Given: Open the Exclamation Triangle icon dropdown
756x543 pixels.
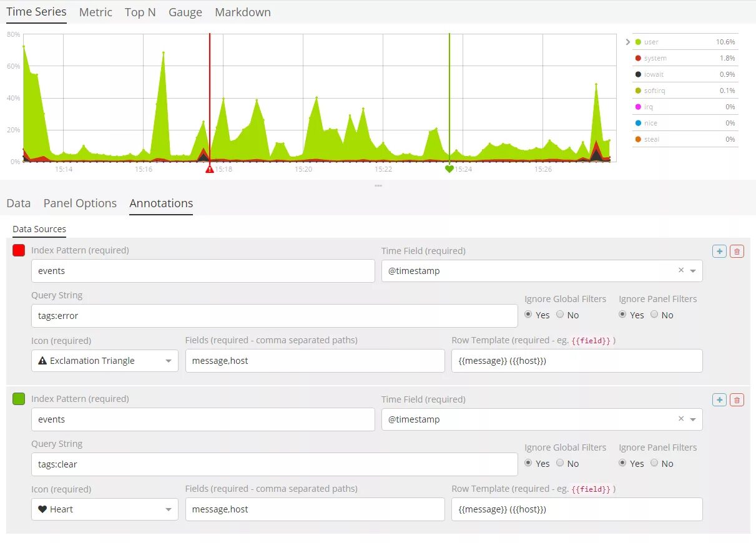Looking at the screenshot, I should [x=105, y=361].
